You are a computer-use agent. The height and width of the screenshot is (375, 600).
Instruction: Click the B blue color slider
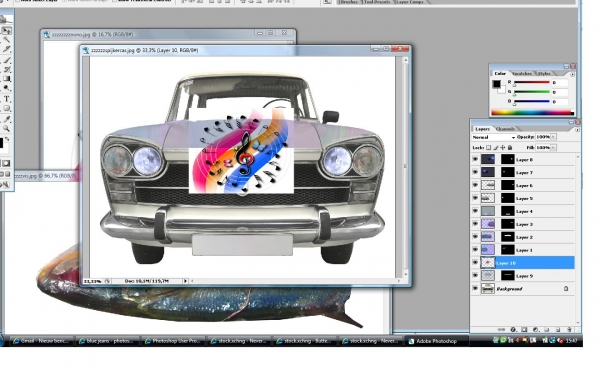[x=532, y=102]
